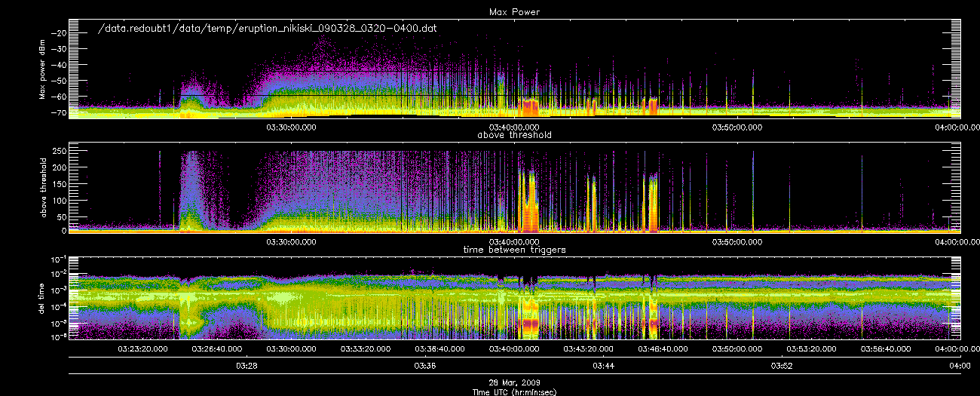Click the 03:33:20.000 time label

coord(366,349)
